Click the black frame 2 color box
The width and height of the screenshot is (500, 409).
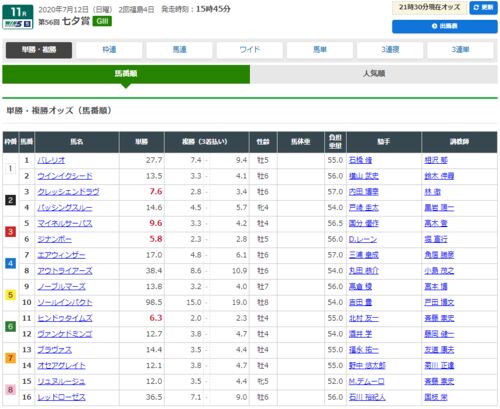10,200
